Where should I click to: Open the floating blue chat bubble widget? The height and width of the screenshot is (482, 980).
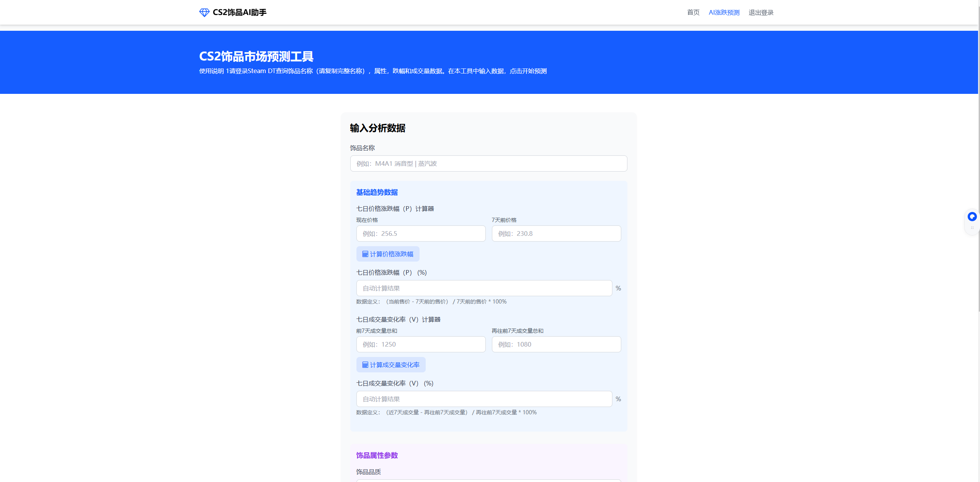point(972,217)
